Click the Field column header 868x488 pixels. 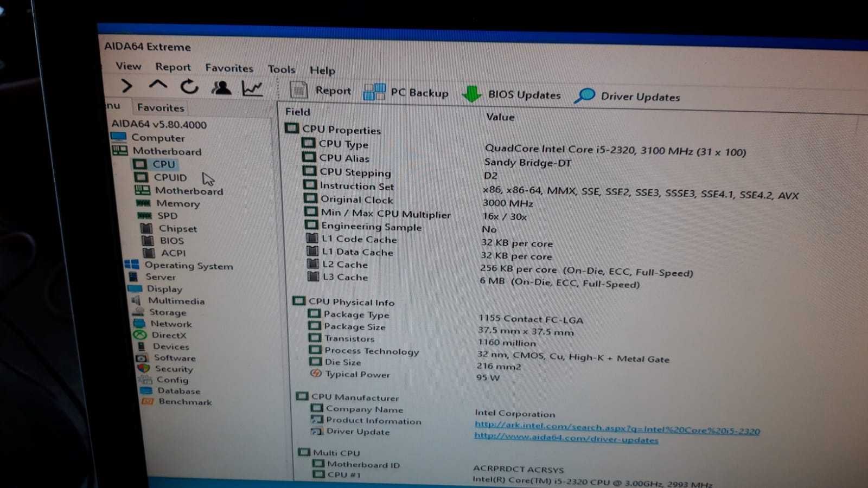(298, 112)
